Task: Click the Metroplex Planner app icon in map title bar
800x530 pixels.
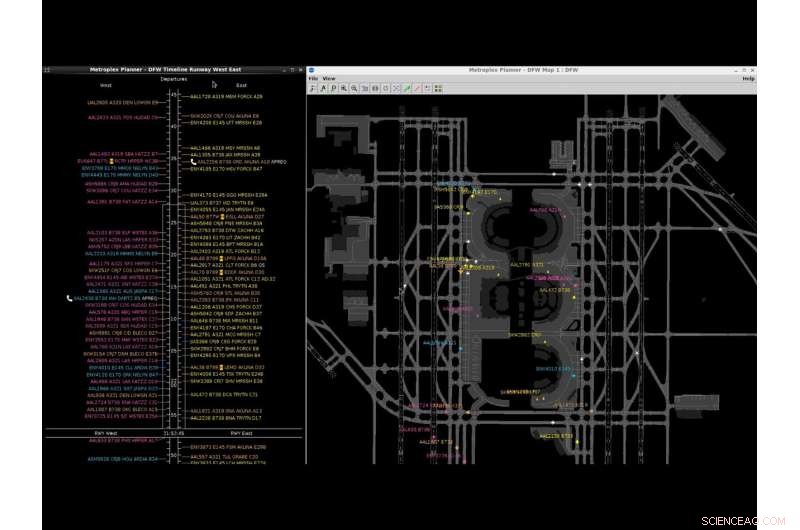Action: [311, 70]
